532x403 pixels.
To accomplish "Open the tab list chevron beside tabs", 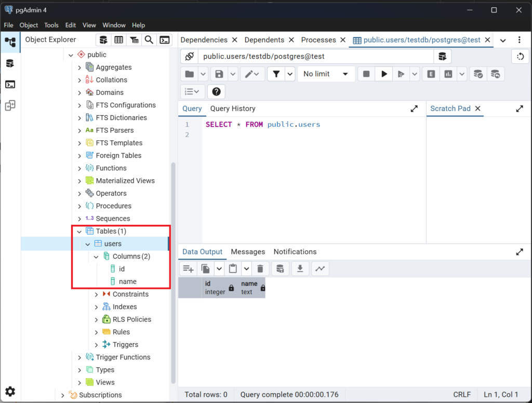I will (x=503, y=41).
